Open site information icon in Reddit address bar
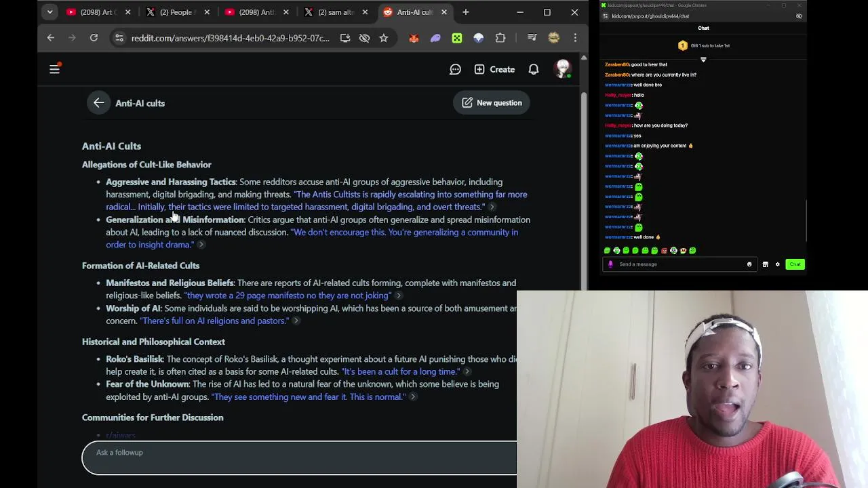 click(119, 38)
